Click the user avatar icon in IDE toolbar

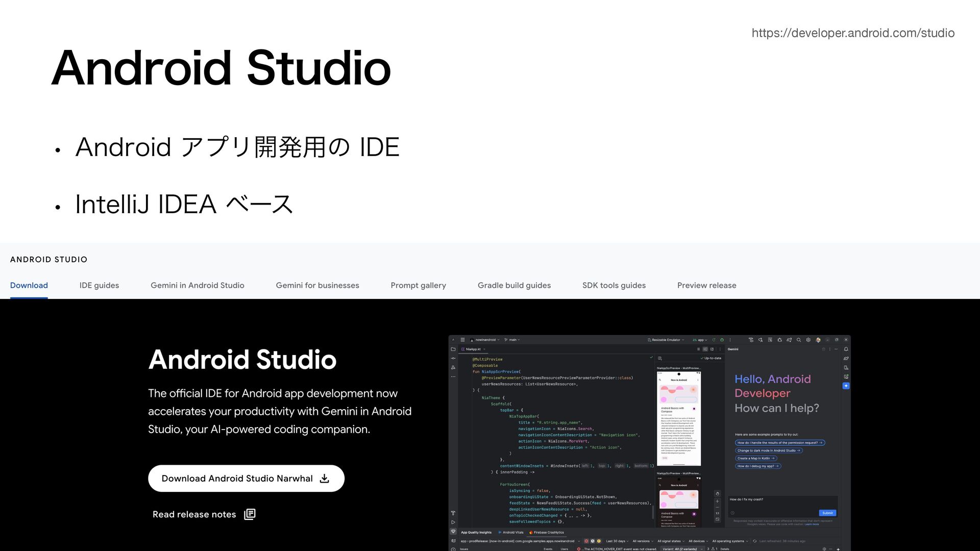coord(818,340)
